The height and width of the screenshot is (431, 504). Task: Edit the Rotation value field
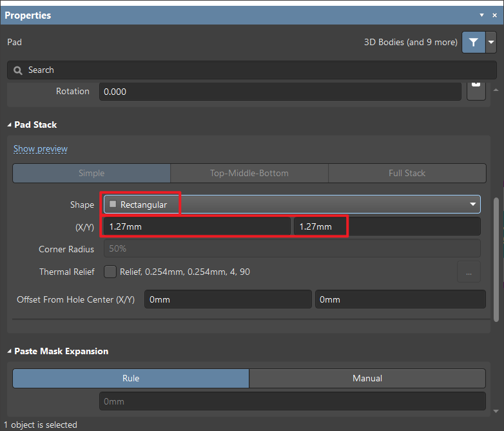(x=280, y=92)
